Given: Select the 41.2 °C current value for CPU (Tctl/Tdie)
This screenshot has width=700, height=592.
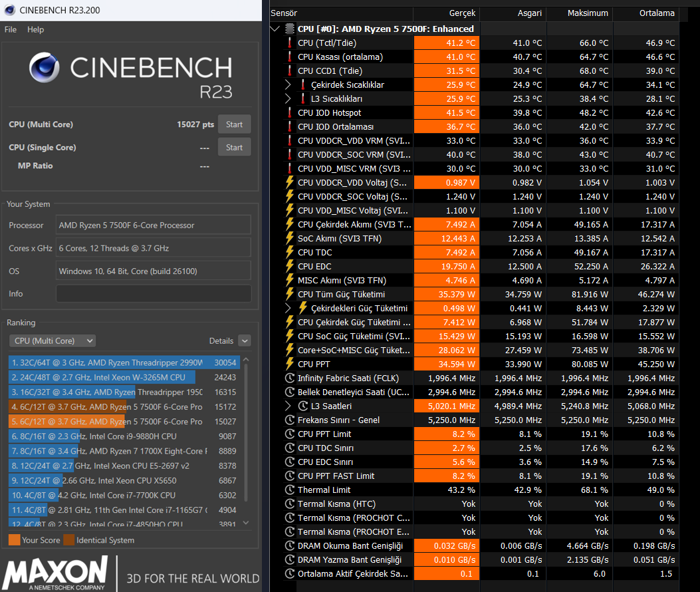Looking at the screenshot, I should pos(447,43).
